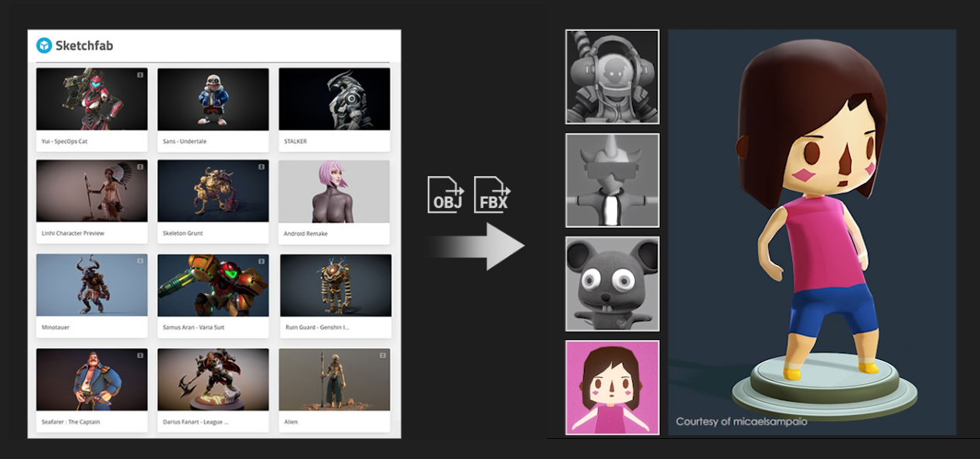Image resolution: width=980 pixels, height=459 pixels.
Task: Click the OBJ export file icon
Action: [446, 194]
